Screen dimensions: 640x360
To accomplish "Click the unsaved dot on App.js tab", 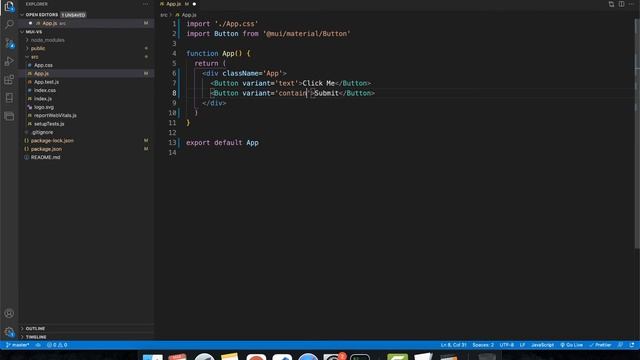I will point(194,4).
